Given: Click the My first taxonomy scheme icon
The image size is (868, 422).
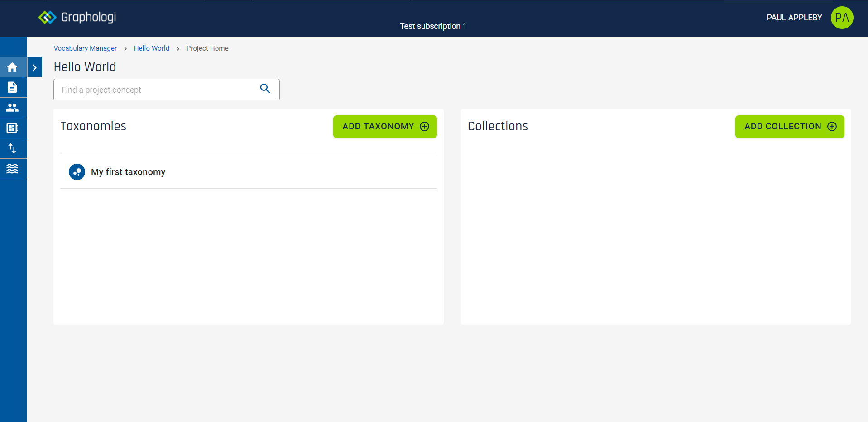Looking at the screenshot, I should pos(77,172).
